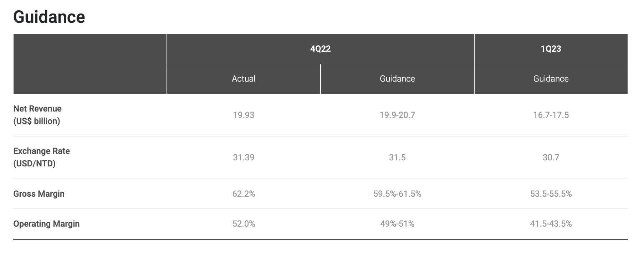
Task: Select the 1Q23 column header
Action: tap(551, 49)
